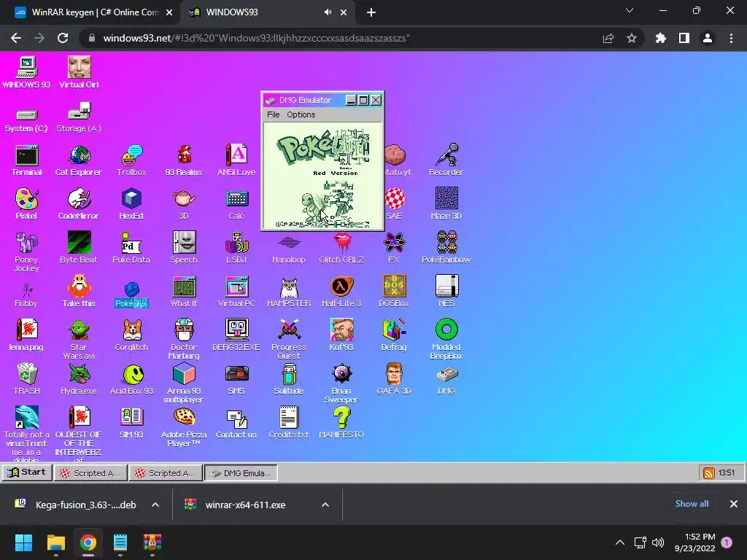Mute the WINDOWS93 tab audio icon

coord(328,12)
